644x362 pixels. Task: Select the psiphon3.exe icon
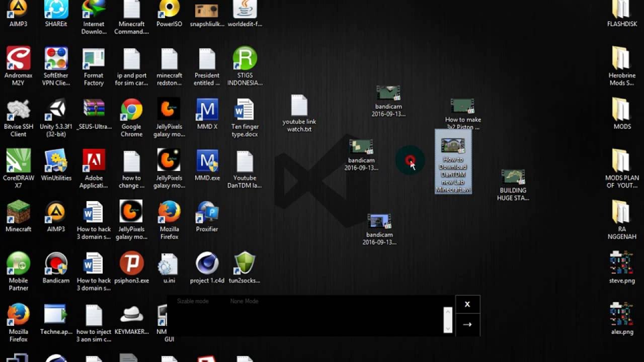[131, 268]
